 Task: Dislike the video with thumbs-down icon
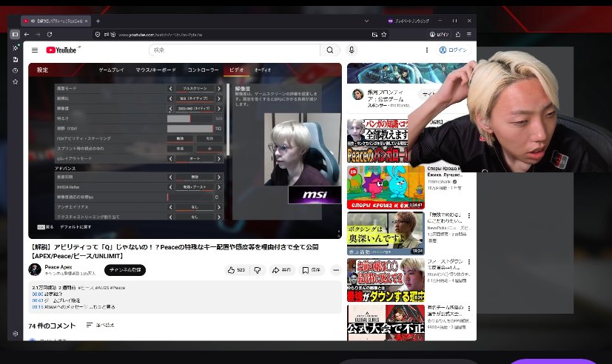click(258, 270)
